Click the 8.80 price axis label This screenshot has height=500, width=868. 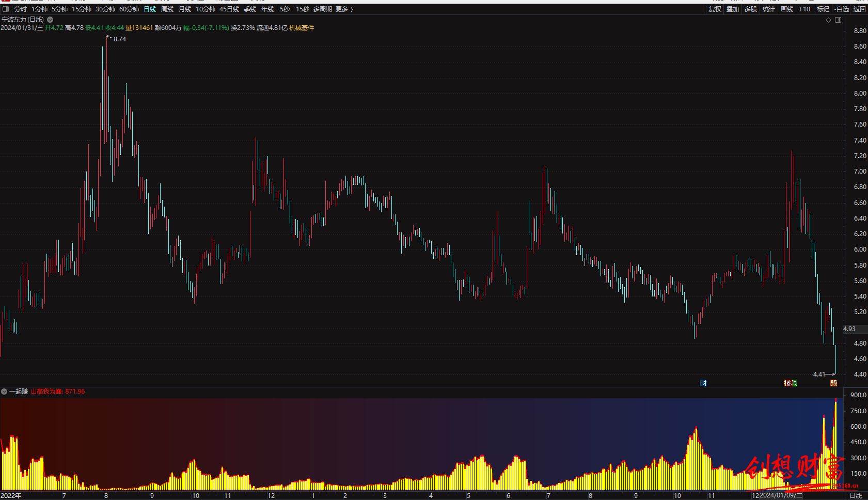pyautogui.click(x=860, y=31)
